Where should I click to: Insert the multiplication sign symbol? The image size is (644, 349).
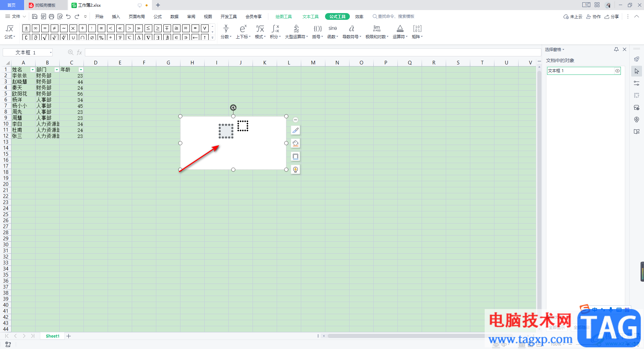pos(73,28)
